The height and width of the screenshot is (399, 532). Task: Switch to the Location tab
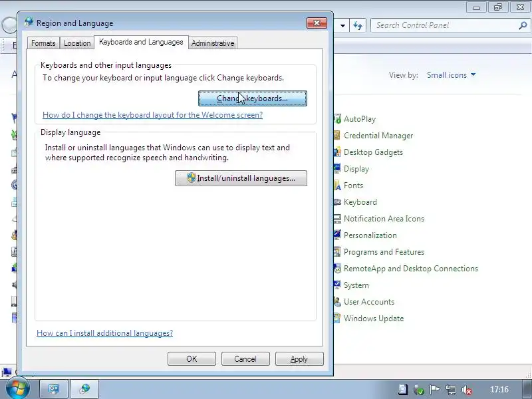tap(77, 43)
